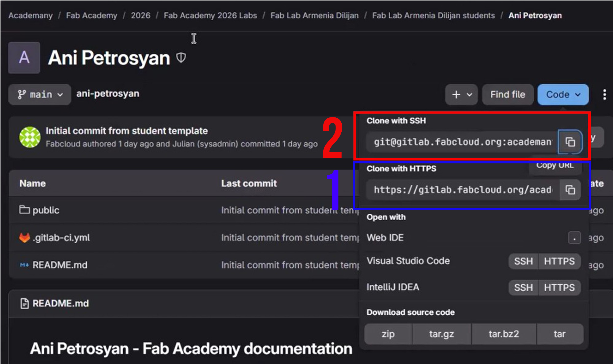Collapse the Code dropdown button
The height and width of the screenshot is (364, 613).
pos(563,94)
